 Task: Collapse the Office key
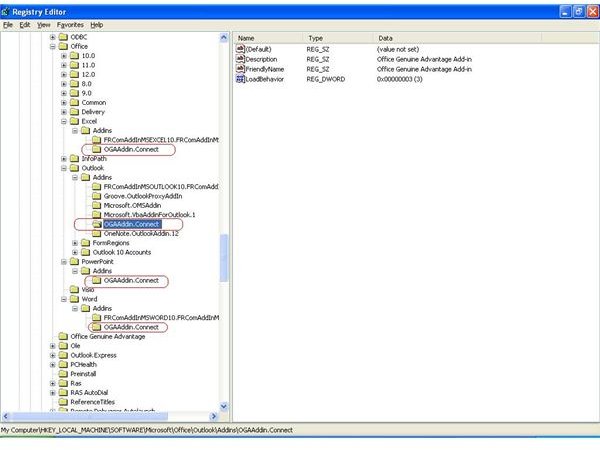coord(53,47)
